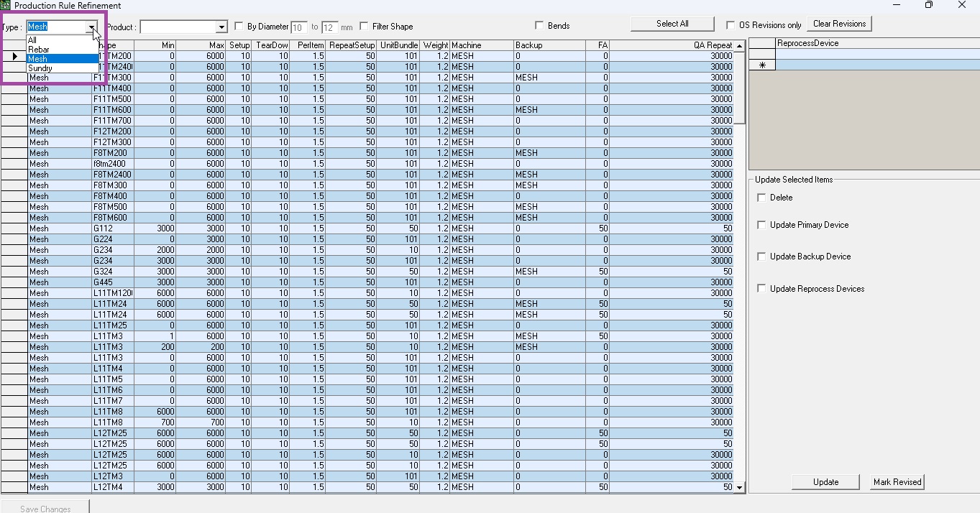Focus the minimum diameter field showing 10
Viewport: 980px width, 513px height.
click(299, 27)
